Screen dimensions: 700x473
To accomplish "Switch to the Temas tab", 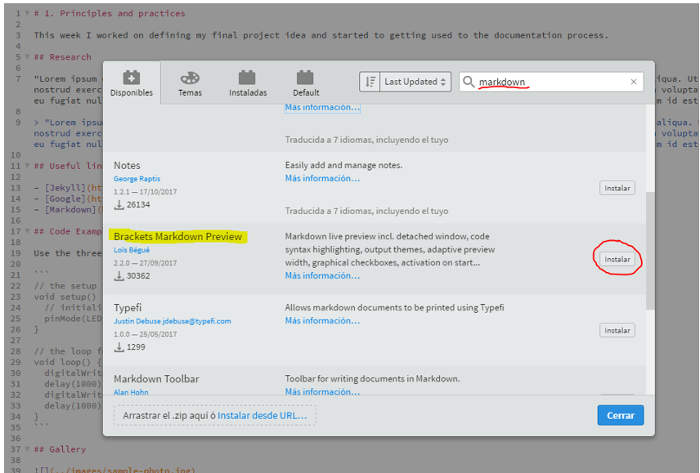I will tap(190, 83).
